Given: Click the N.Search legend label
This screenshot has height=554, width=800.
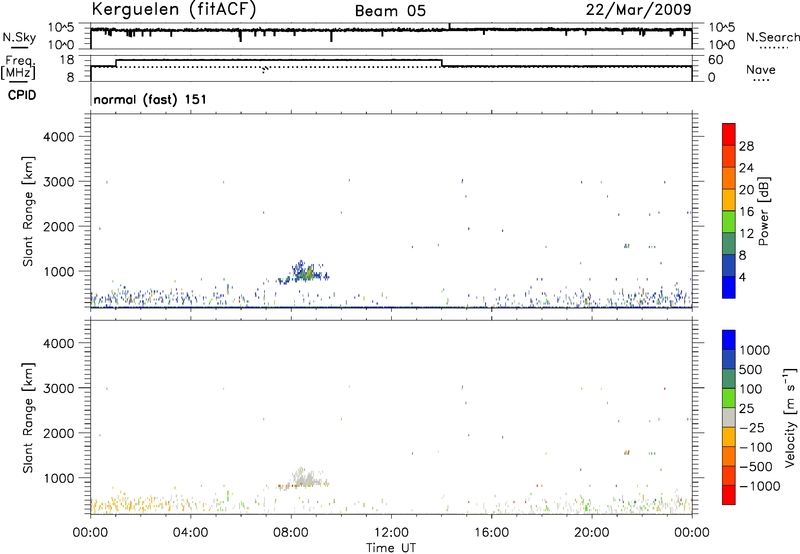Looking at the screenshot, I should [772, 37].
